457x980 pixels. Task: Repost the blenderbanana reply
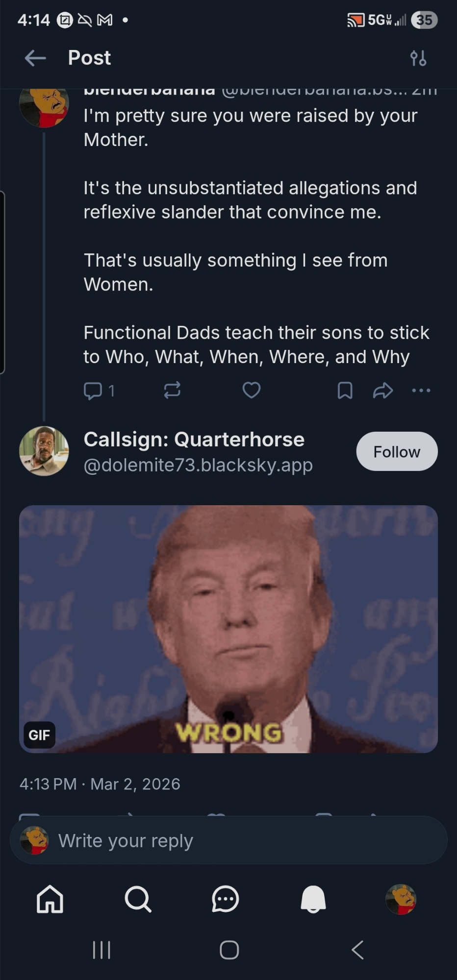[x=172, y=391]
